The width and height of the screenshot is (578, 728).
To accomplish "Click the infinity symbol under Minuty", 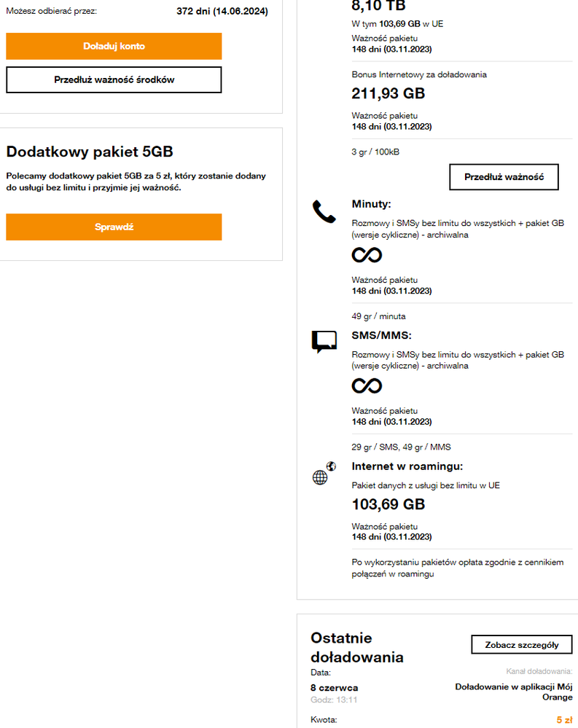I will [367, 255].
